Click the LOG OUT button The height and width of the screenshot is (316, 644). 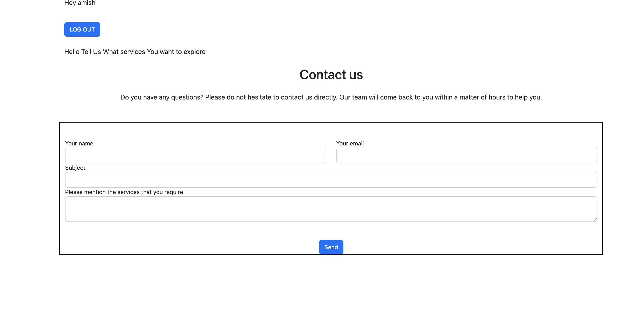pyautogui.click(x=82, y=29)
